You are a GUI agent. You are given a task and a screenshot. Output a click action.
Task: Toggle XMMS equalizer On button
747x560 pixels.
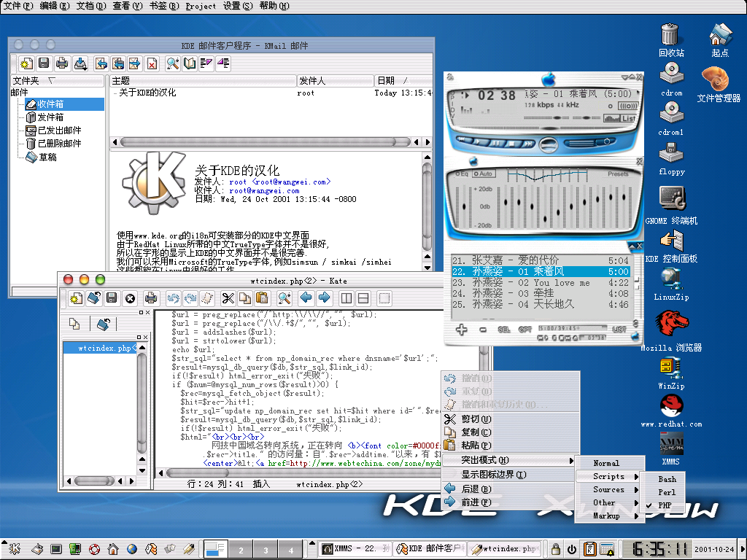(462, 174)
